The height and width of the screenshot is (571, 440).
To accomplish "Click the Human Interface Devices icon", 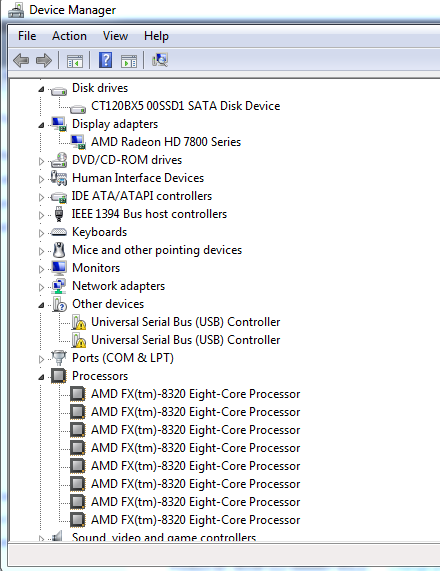I will (x=59, y=178).
